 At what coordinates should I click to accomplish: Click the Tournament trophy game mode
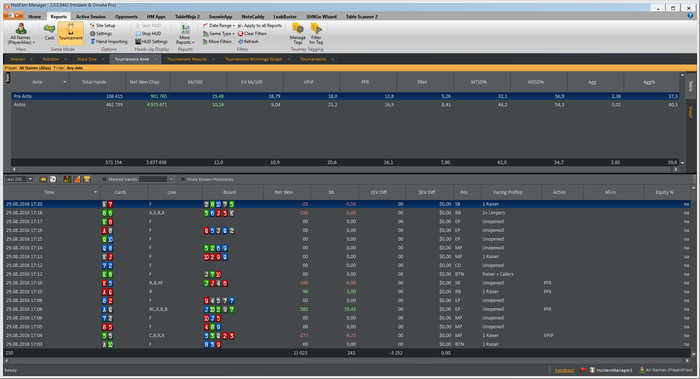point(71,33)
